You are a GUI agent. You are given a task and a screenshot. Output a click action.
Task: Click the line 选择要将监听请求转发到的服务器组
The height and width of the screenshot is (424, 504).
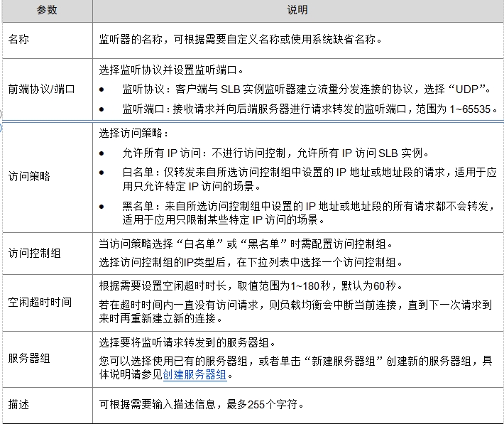coord(187,342)
